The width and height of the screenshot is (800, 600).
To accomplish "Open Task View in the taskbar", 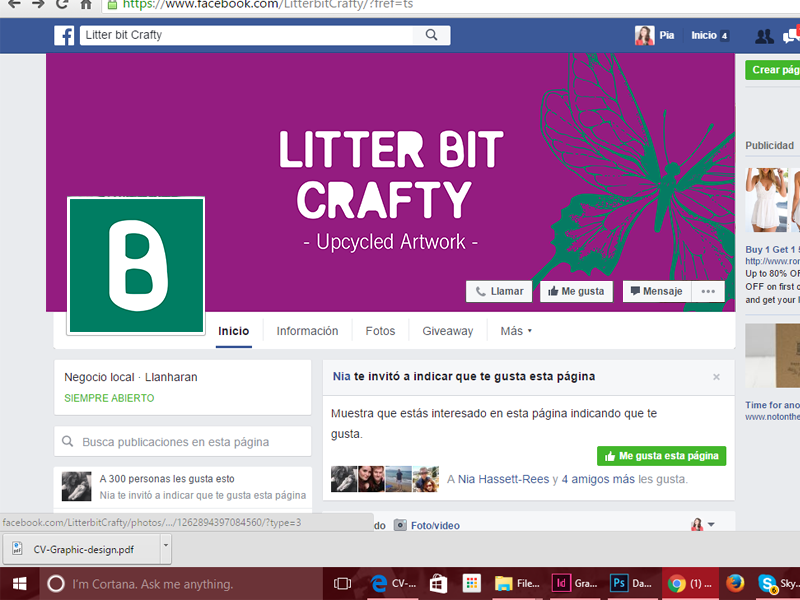I will point(342,584).
